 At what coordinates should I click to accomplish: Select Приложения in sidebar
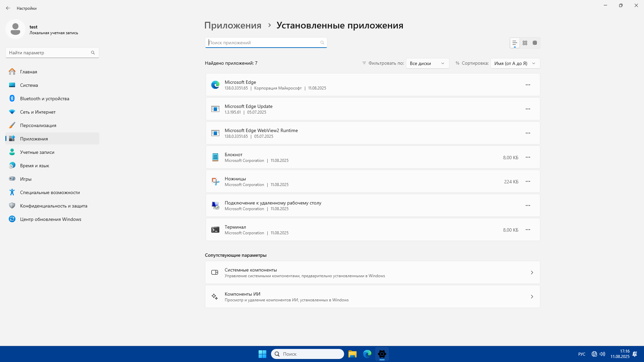(x=52, y=139)
